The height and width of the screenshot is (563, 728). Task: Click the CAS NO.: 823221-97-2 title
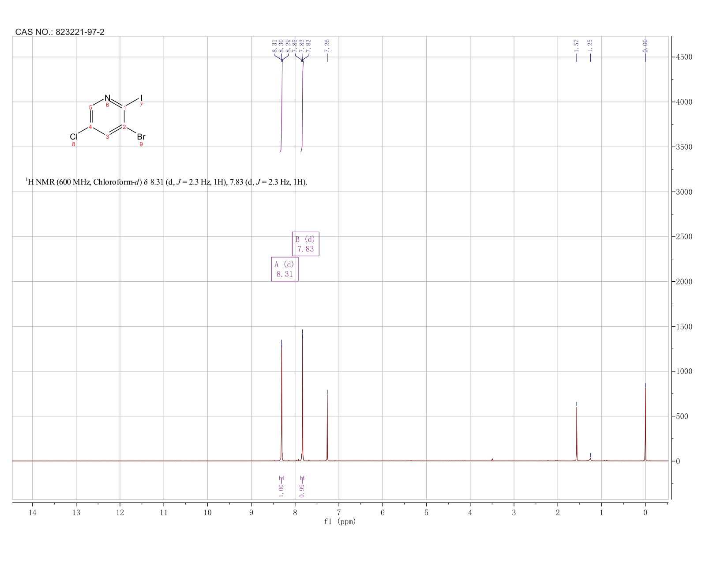(60, 32)
